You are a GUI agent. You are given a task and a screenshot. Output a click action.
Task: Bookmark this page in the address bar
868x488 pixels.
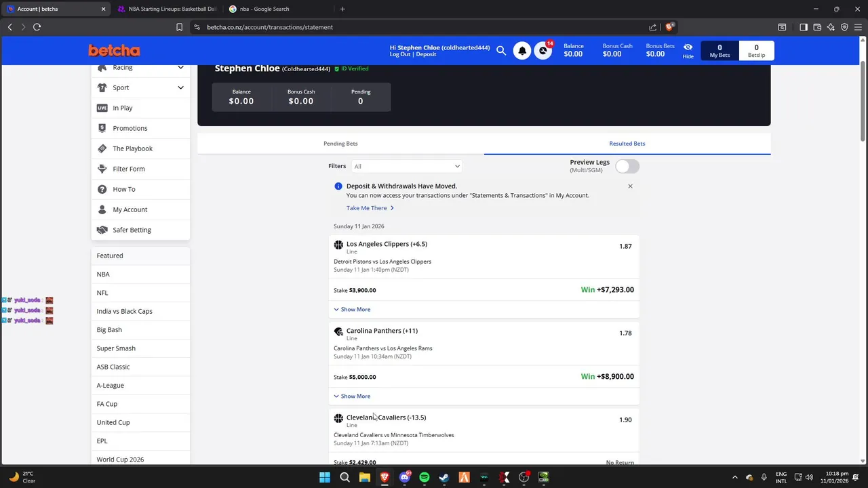pyautogui.click(x=179, y=27)
